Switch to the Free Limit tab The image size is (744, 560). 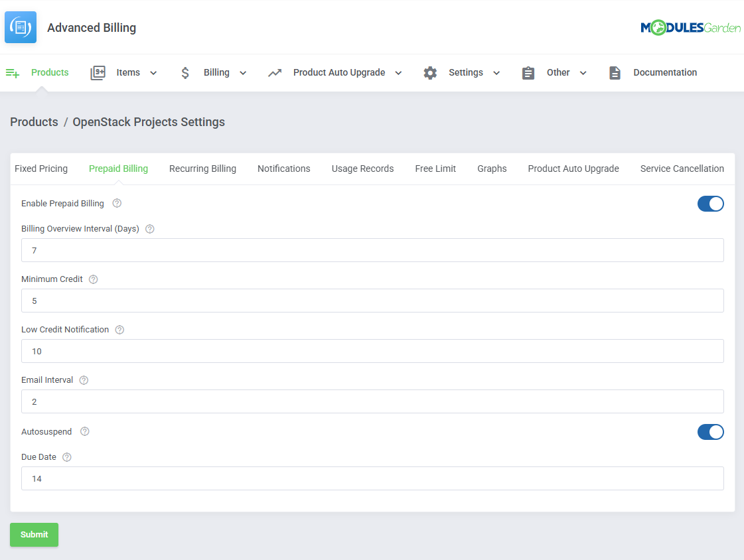click(435, 169)
